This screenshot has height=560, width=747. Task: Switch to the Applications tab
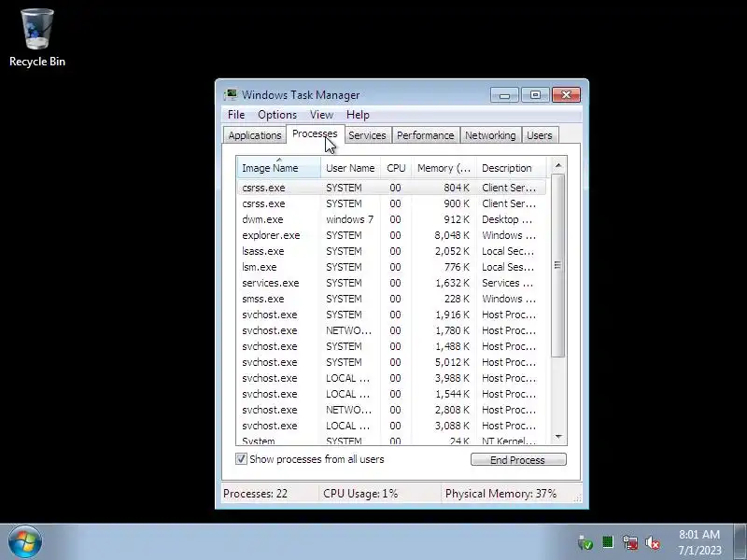(254, 135)
